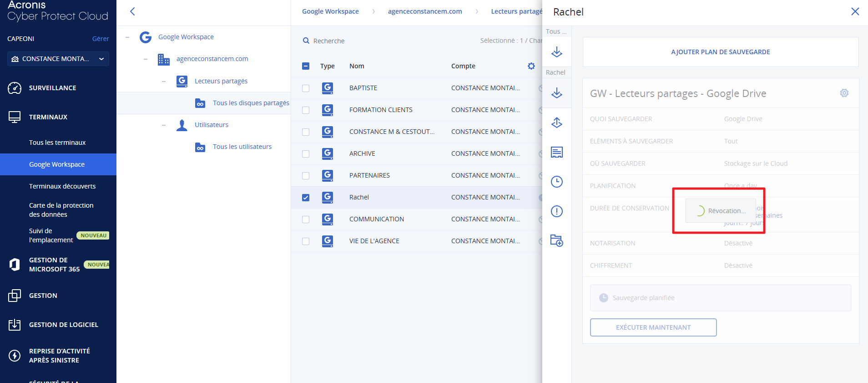Click the backup download icon under Rachel
The width and height of the screenshot is (868, 383).
557,93
